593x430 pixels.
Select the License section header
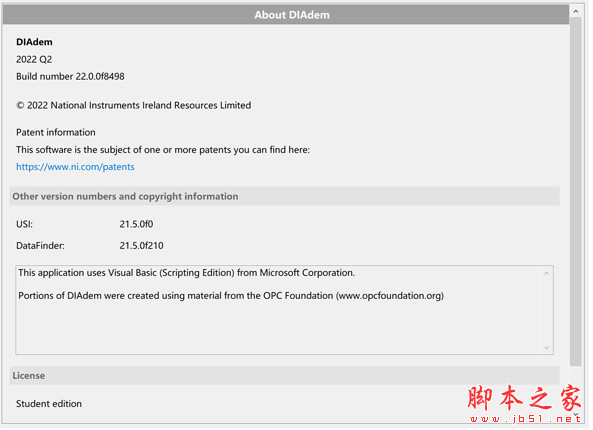coord(286,377)
